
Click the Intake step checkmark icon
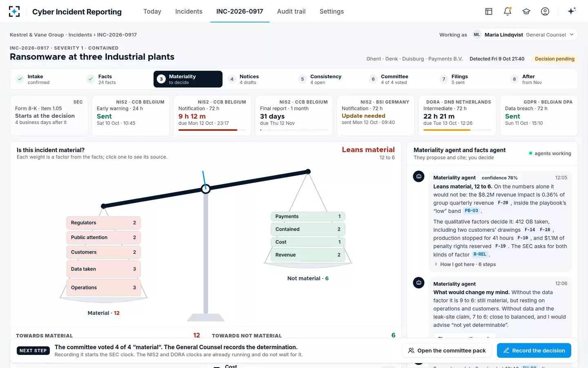pos(20,79)
